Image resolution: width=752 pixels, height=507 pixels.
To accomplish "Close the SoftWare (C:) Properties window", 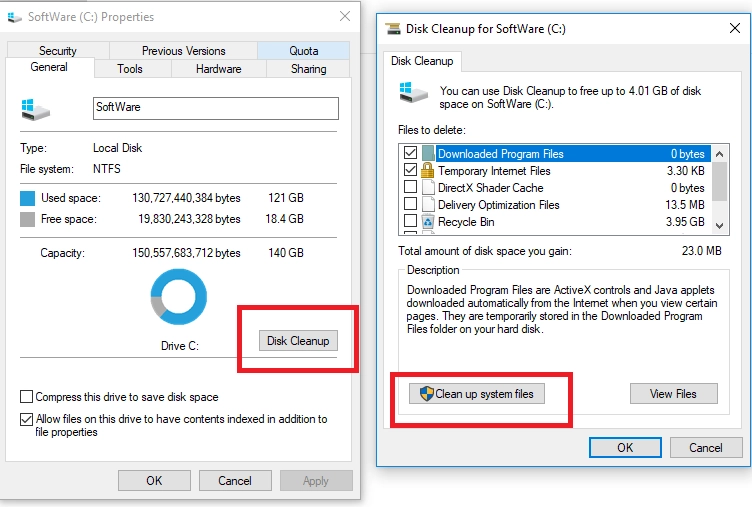I will coord(345,16).
